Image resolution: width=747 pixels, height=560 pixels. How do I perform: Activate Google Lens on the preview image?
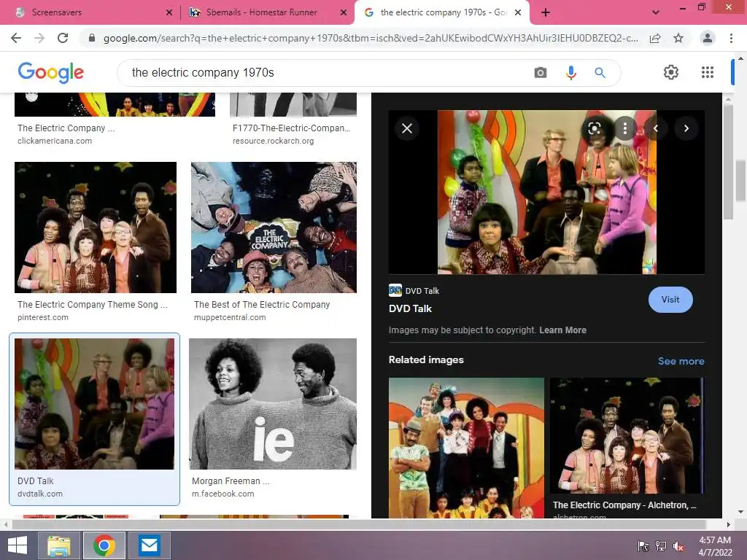[x=594, y=128]
